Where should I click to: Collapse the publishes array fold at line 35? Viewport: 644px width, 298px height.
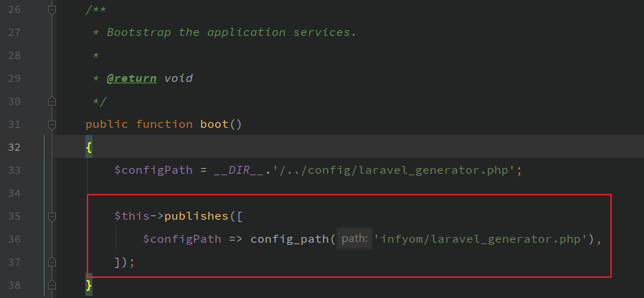coord(51,216)
